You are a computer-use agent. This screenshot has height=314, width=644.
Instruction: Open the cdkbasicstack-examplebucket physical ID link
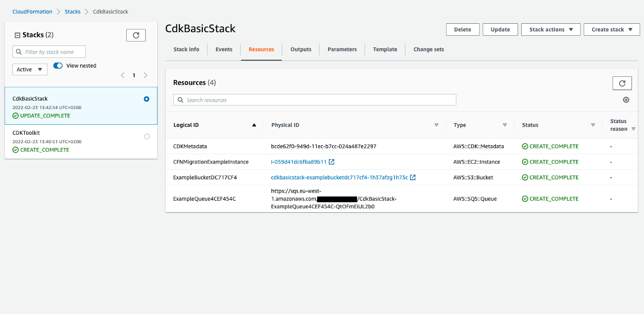point(339,177)
